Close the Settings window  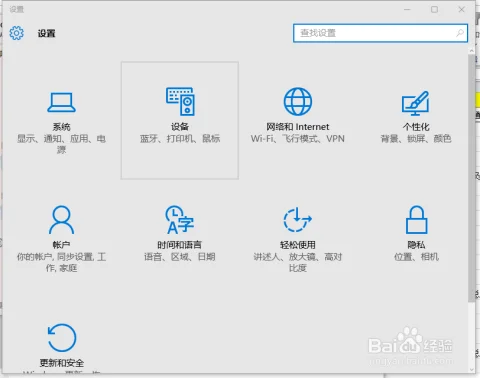(462, 9)
